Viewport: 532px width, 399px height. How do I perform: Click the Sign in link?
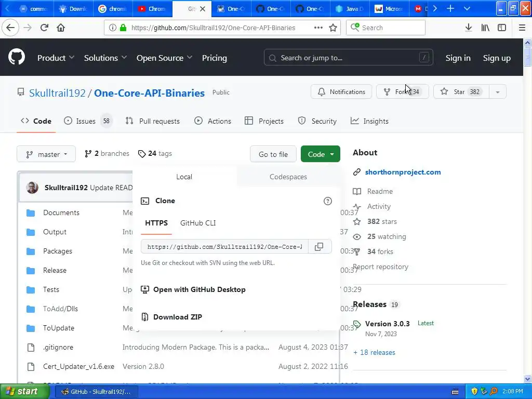458,58
